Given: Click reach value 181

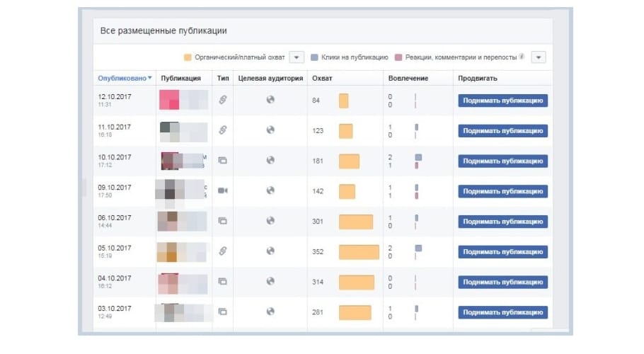Looking at the screenshot, I should click(318, 161).
